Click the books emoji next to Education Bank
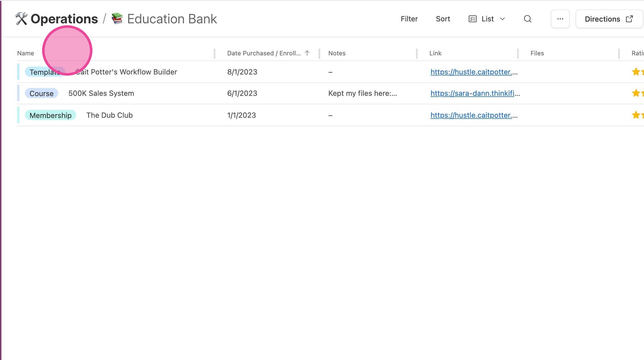 click(x=117, y=19)
